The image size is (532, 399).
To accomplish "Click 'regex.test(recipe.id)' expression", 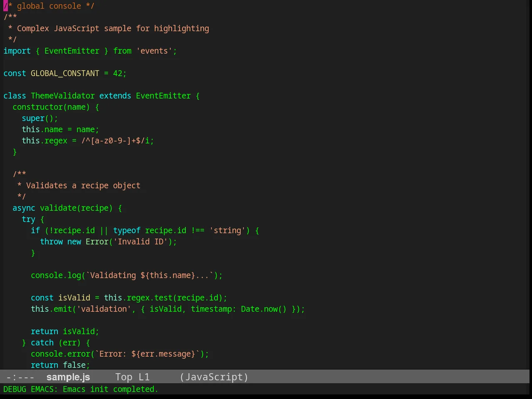I will [x=175, y=298].
